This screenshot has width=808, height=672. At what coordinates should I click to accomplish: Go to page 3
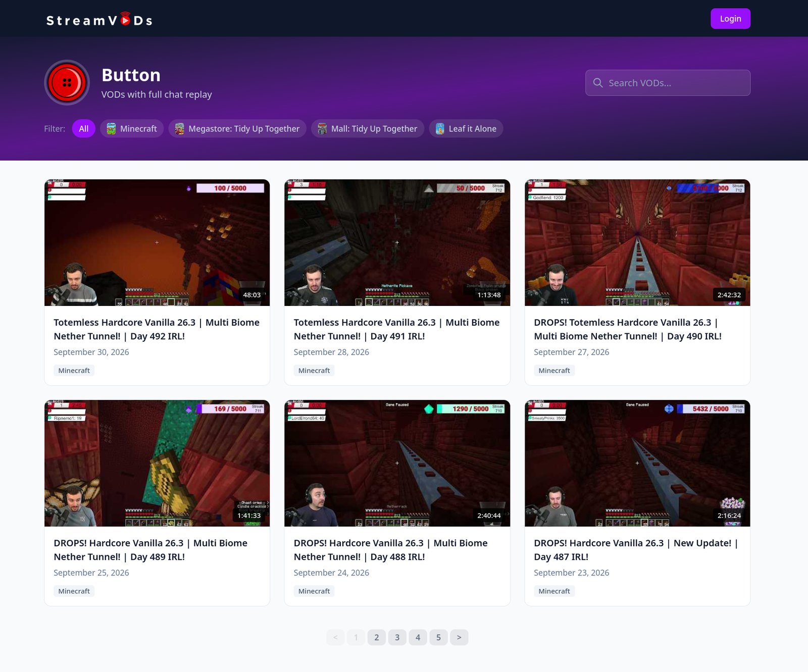397,638
